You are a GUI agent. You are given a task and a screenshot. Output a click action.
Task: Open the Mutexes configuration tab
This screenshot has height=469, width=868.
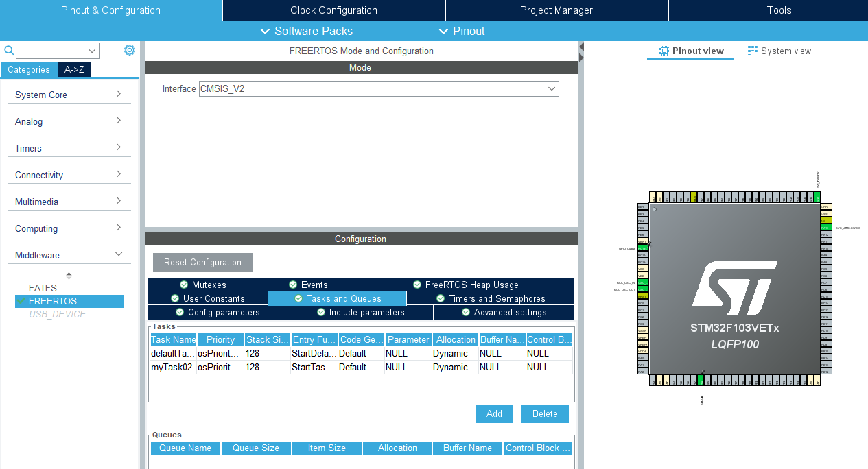tap(203, 285)
